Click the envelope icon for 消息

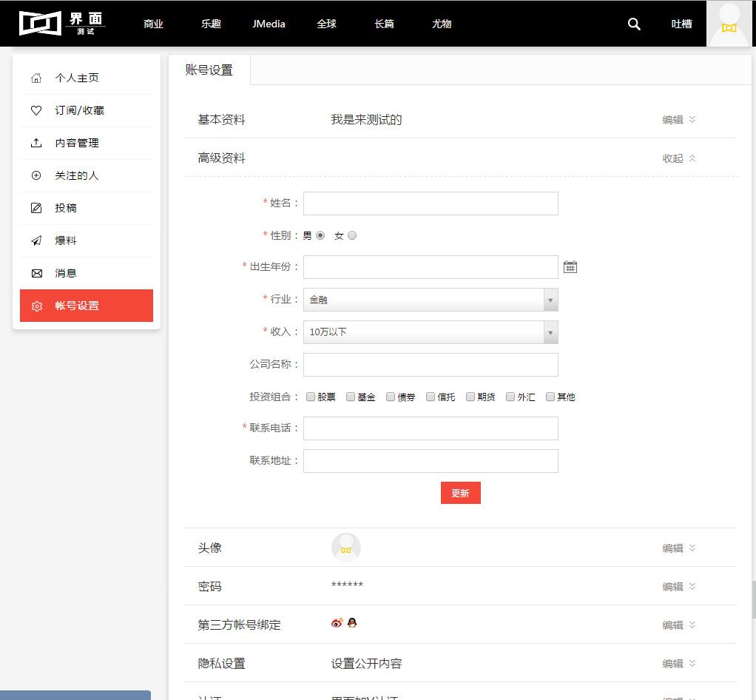point(36,273)
